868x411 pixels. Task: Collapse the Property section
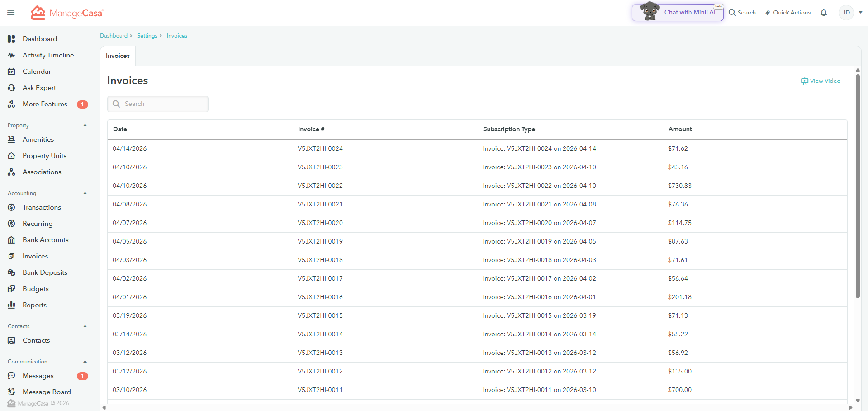(x=85, y=125)
